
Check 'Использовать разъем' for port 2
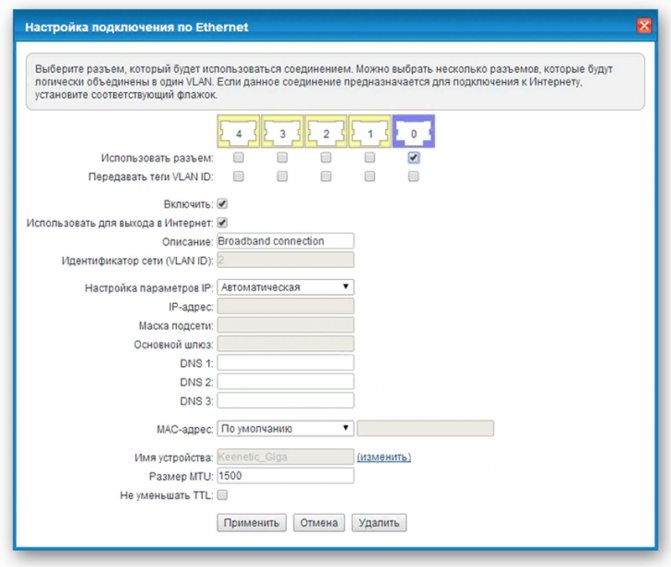tap(326, 157)
